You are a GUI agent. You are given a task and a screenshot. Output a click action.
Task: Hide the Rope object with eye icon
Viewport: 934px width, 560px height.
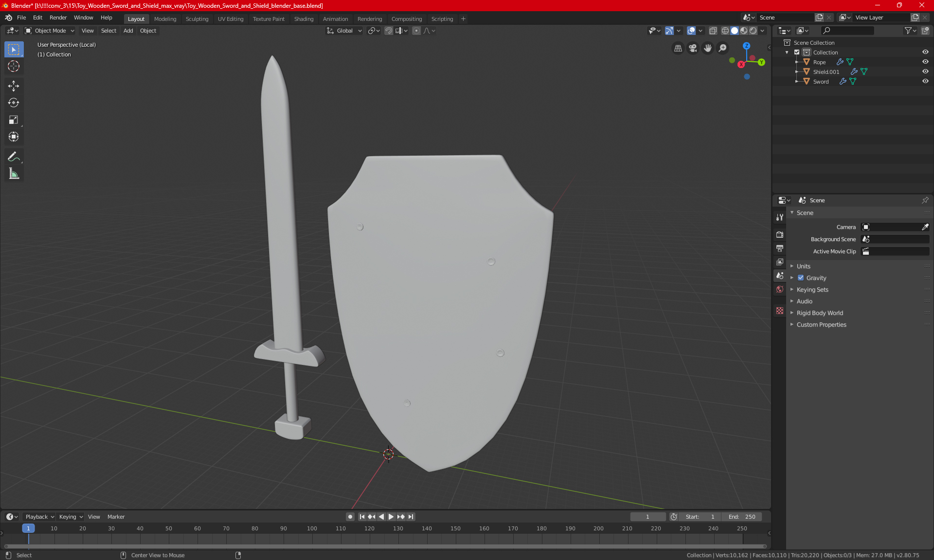click(925, 62)
